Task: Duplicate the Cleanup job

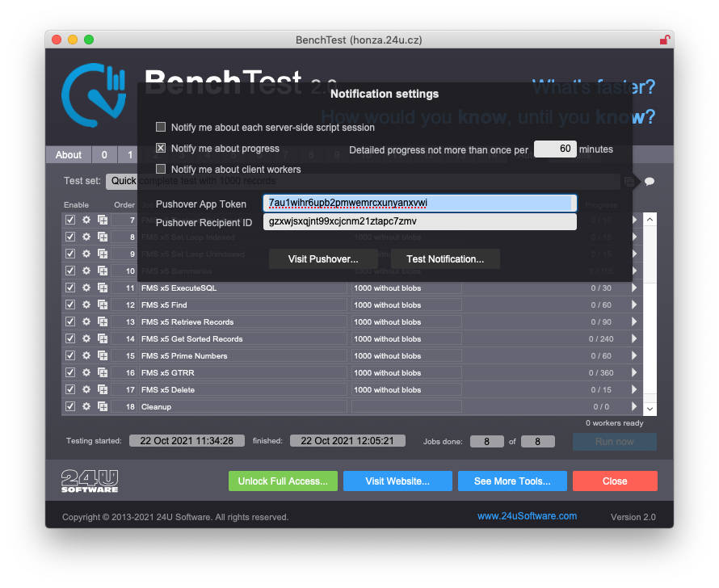Action: tap(103, 406)
